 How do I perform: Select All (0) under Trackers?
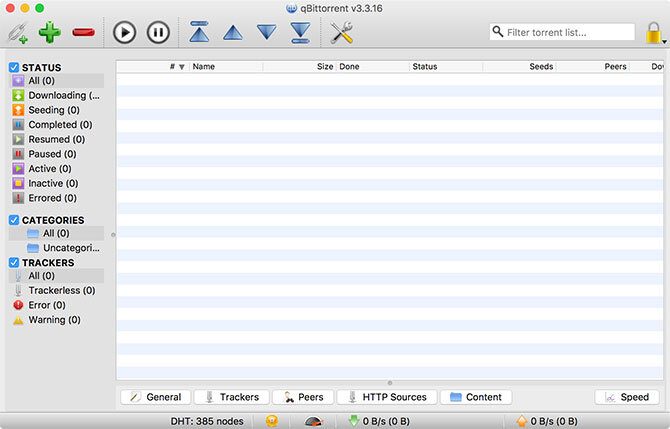tap(56, 276)
